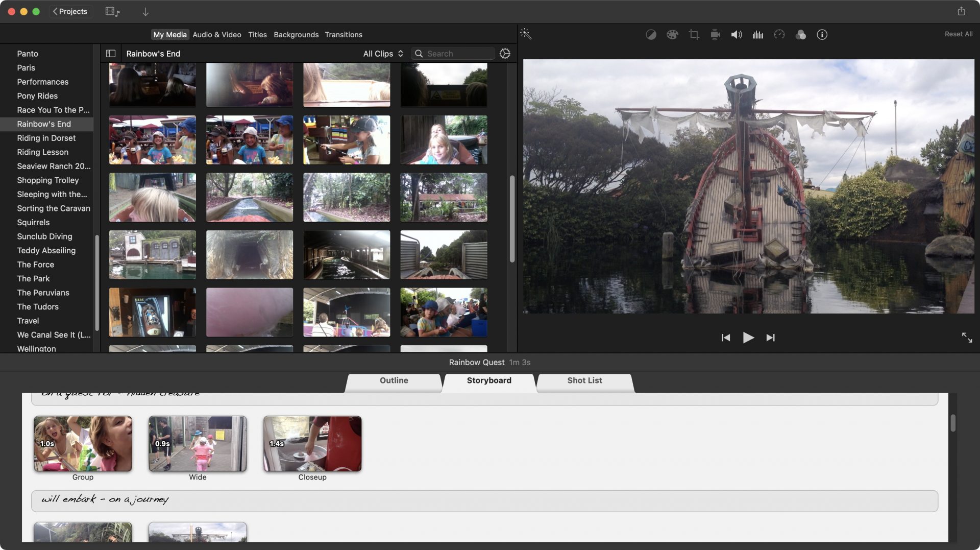This screenshot has height=550, width=980.
Task: Open the All Clips filter dropdown
Action: click(x=382, y=53)
